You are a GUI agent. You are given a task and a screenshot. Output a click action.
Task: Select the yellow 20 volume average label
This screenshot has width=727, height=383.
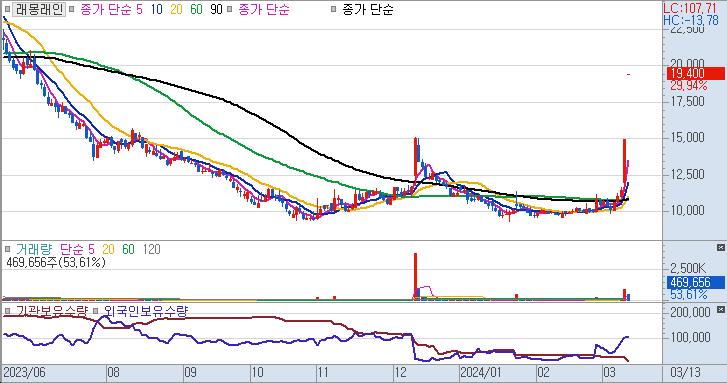tap(108, 249)
